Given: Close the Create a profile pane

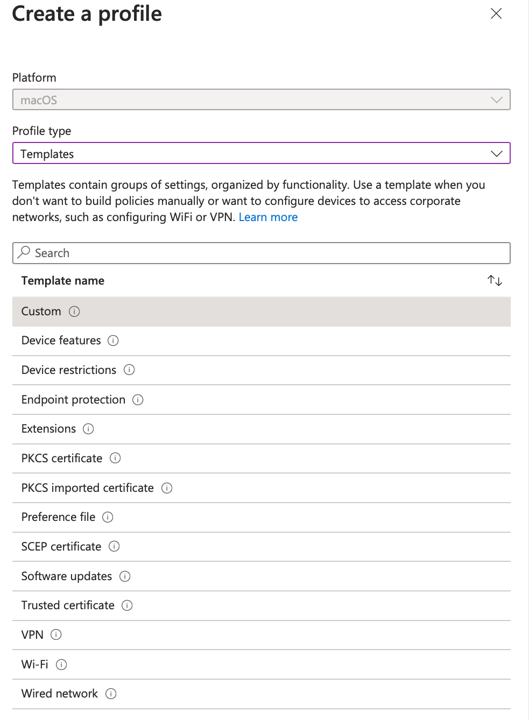Looking at the screenshot, I should point(496,13).
